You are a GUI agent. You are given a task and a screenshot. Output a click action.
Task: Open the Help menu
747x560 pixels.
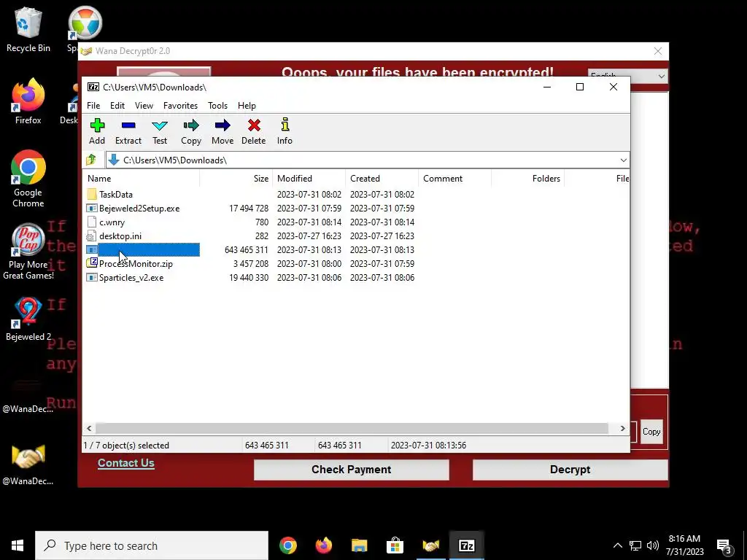click(x=247, y=106)
